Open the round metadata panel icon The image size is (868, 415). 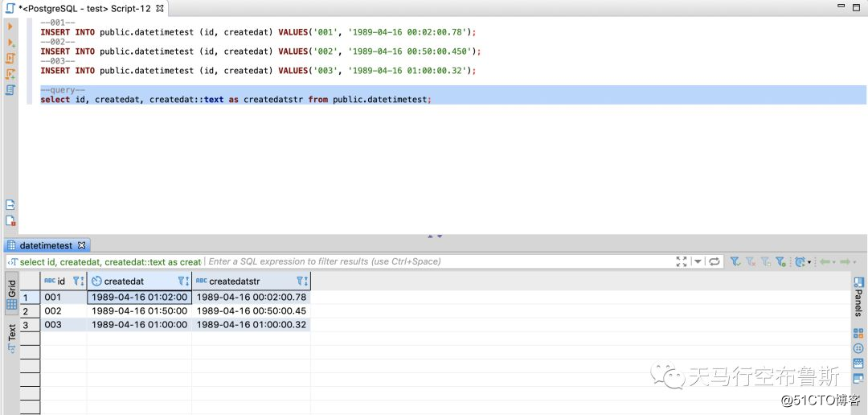tap(858, 348)
